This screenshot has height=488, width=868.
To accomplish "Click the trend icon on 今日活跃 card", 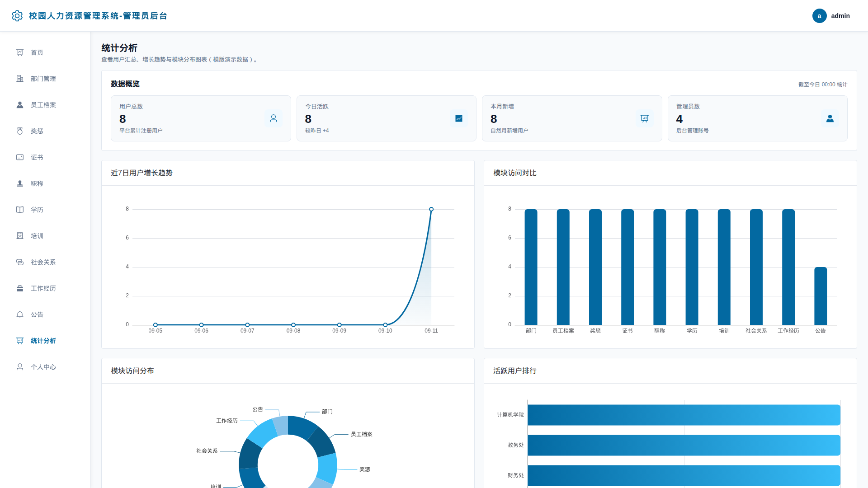I will pos(459,118).
